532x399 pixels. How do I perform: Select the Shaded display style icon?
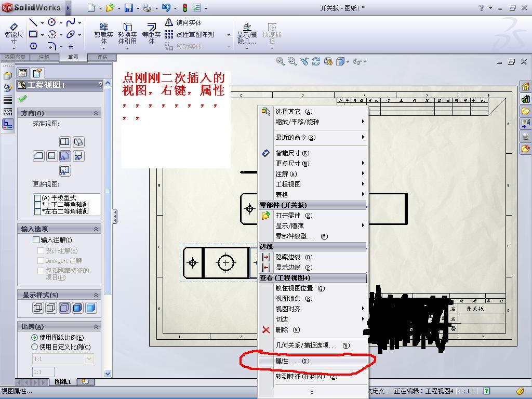click(91, 308)
